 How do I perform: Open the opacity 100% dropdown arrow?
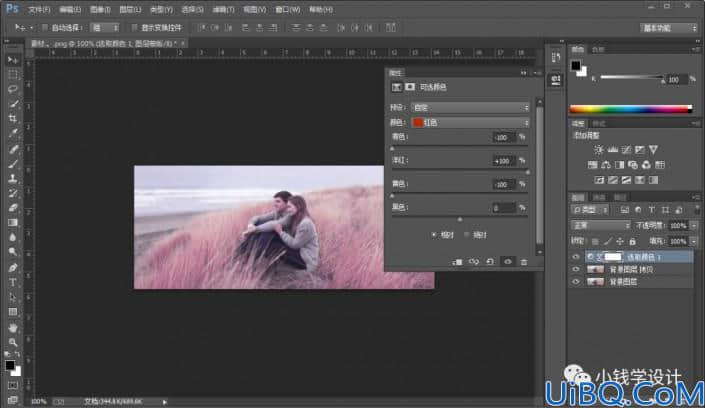click(x=694, y=225)
